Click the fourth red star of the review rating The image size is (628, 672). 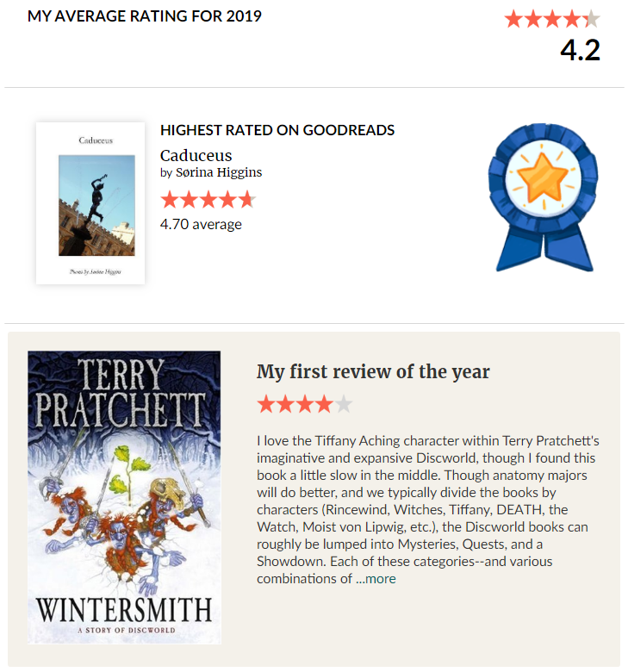click(324, 403)
